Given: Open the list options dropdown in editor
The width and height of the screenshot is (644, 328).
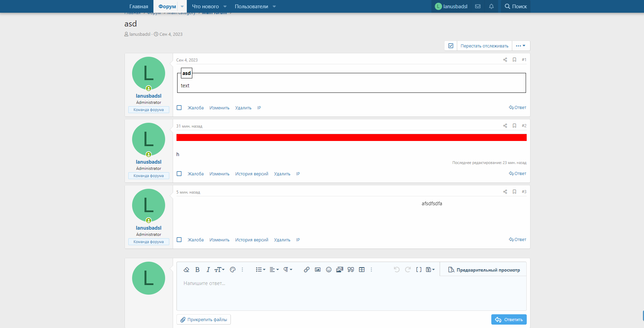Looking at the screenshot, I should 260,270.
